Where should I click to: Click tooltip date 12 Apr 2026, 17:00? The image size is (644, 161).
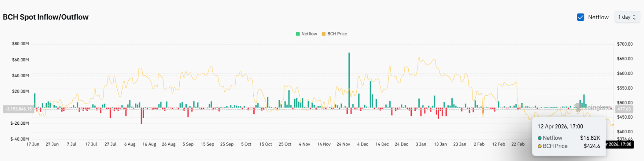560,127
